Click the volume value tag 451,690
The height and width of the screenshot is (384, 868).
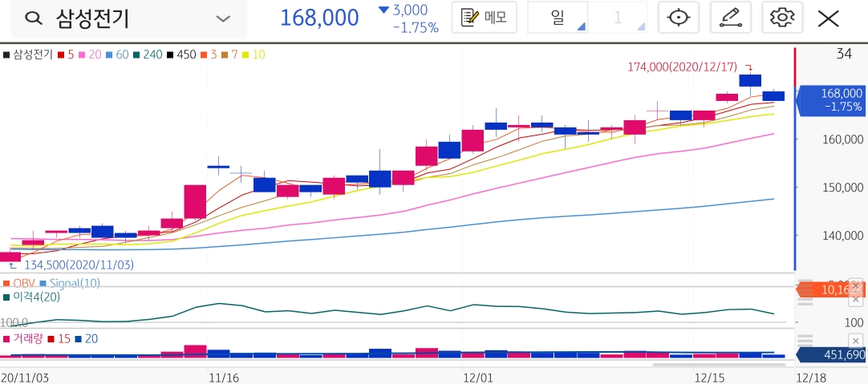pyautogui.click(x=830, y=355)
